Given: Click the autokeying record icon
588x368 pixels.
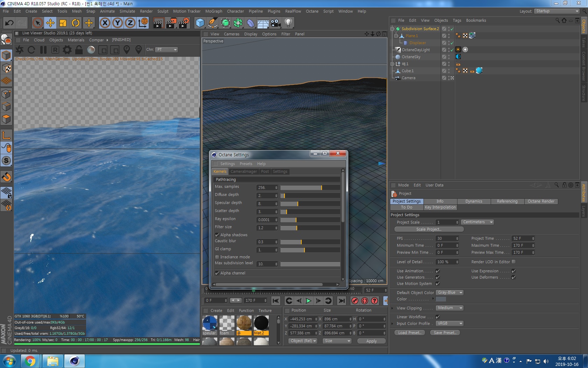Looking at the screenshot, I should [365, 301].
